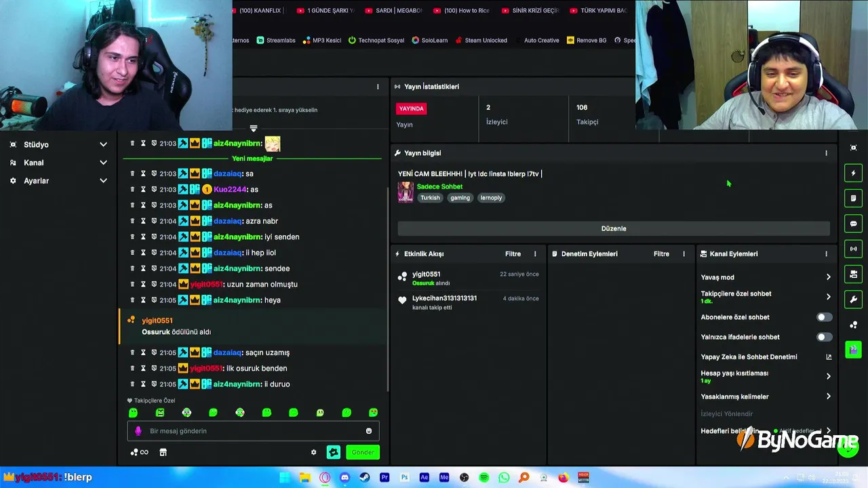Open the shop icon below chat input
868x488 pixels.
[163, 452]
